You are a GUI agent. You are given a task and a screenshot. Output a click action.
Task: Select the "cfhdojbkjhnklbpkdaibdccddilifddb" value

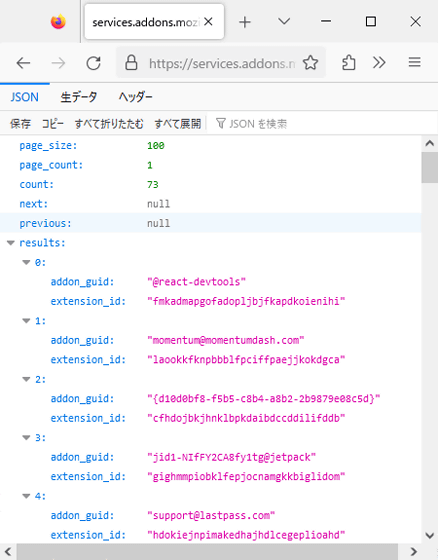coord(246,418)
